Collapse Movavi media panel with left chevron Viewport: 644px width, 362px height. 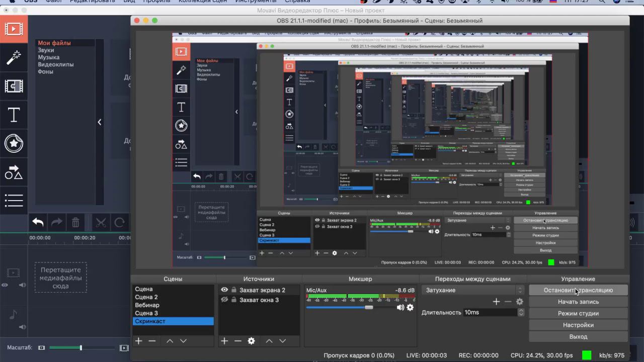tap(99, 122)
